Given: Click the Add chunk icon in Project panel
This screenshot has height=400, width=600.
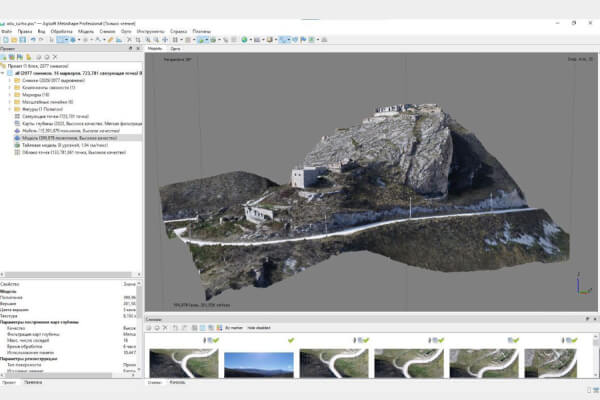Looking at the screenshot, I should [x=3, y=57].
